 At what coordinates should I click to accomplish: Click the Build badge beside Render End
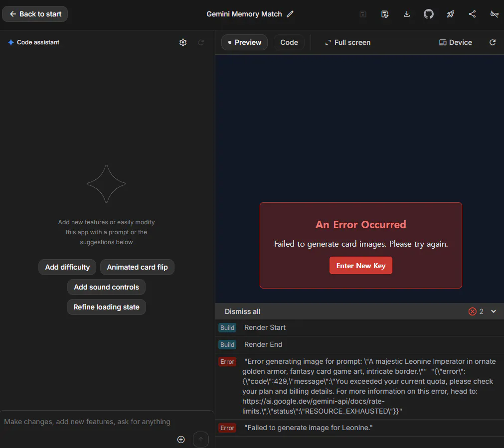pos(227,344)
